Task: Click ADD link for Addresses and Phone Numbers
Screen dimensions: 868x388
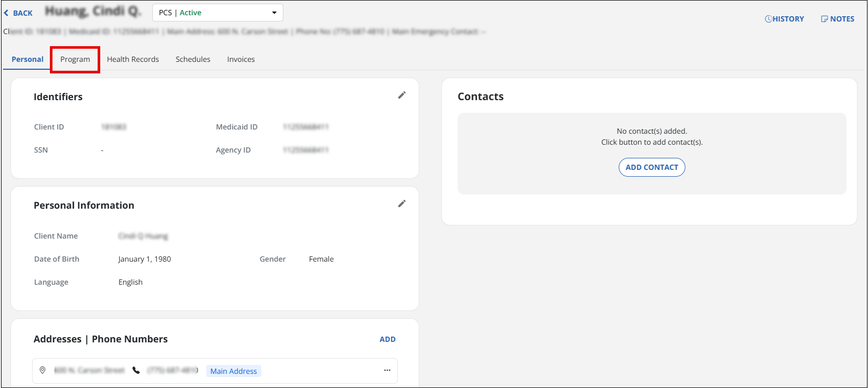Action: tap(387, 339)
